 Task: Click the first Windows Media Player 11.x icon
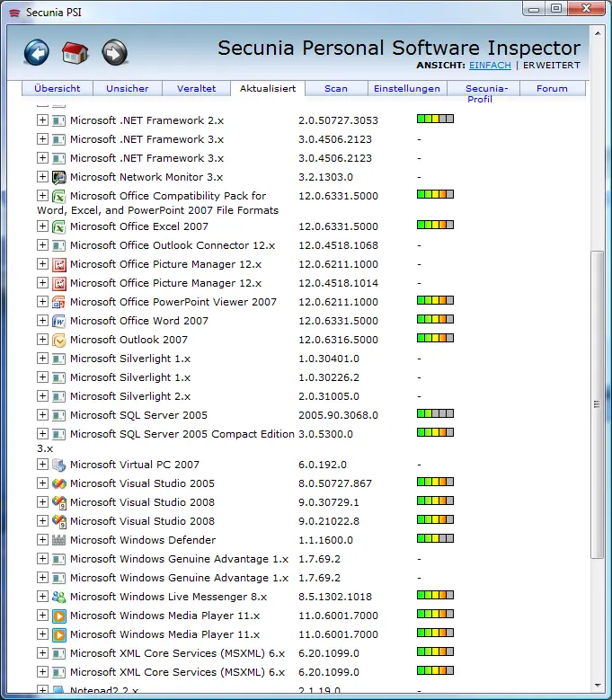coord(59,616)
